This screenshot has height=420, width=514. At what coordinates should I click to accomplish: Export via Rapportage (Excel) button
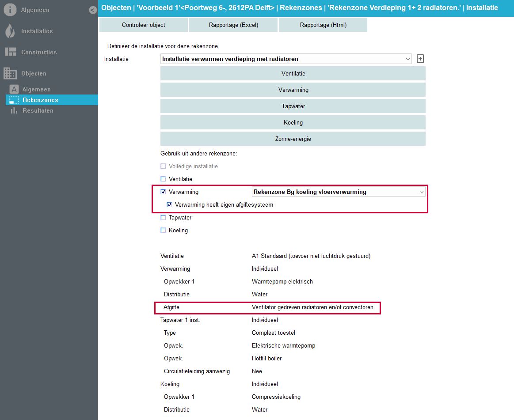(x=233, y=25)
